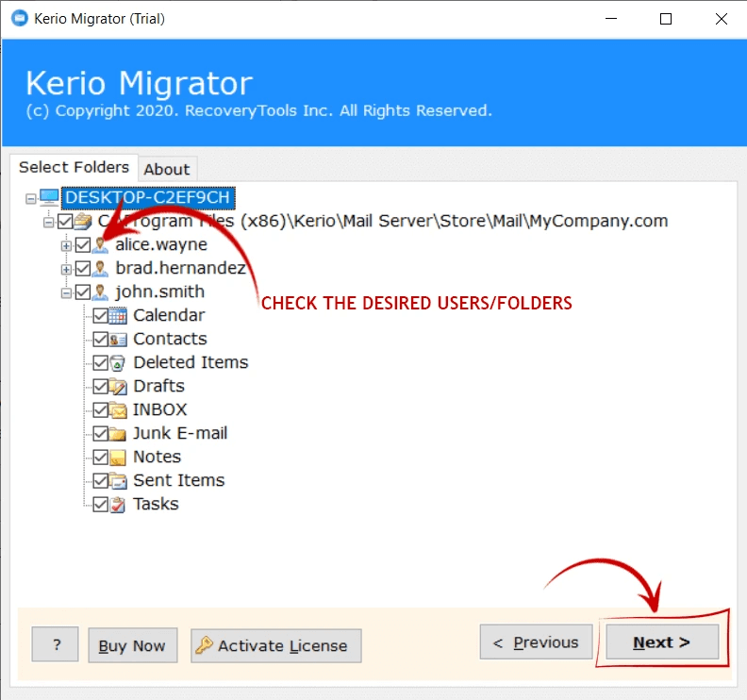Click the Deleted Items recycle bin icon
The image size is (747, 700).
point(118,363)
